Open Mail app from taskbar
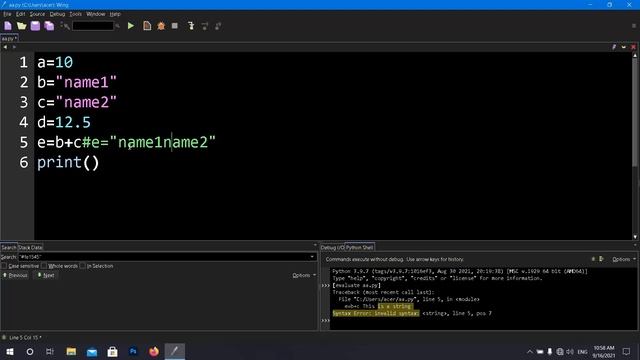The height and width of the screenshot is (360, 640). (x=92, y=351)
